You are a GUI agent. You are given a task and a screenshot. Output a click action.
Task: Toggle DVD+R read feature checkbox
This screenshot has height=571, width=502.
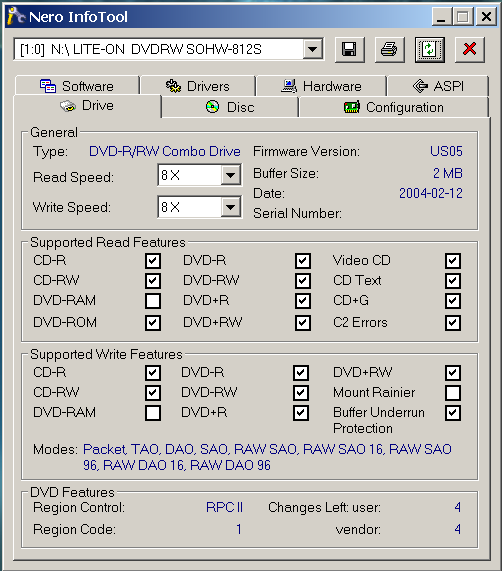pyautogui.click(x=303, y=301)
